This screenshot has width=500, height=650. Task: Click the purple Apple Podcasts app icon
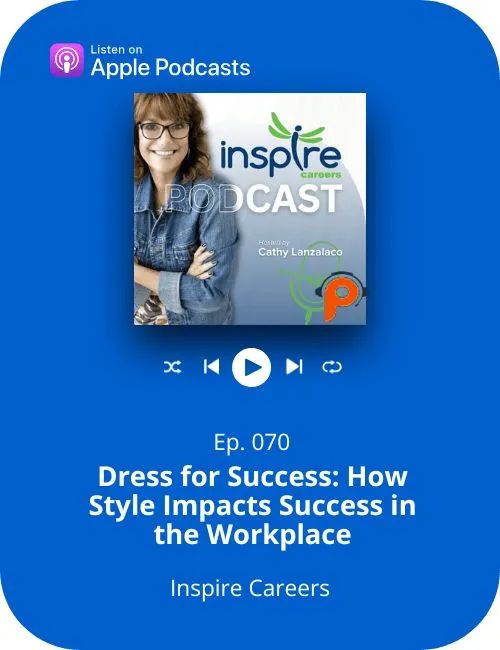67,61
